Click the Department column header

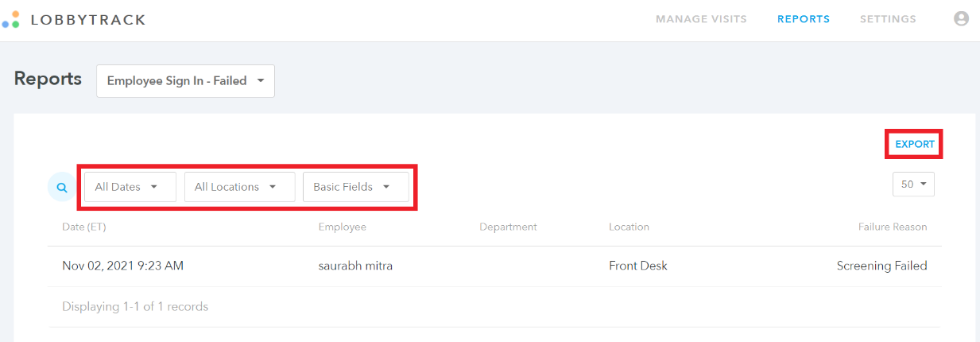point(509,227)
